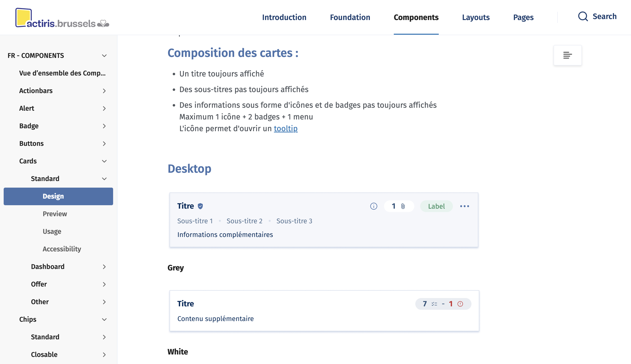Open the Preview sidebar item
The height and width of the screenshot is (364, 631).
click(x=55, y=214)
